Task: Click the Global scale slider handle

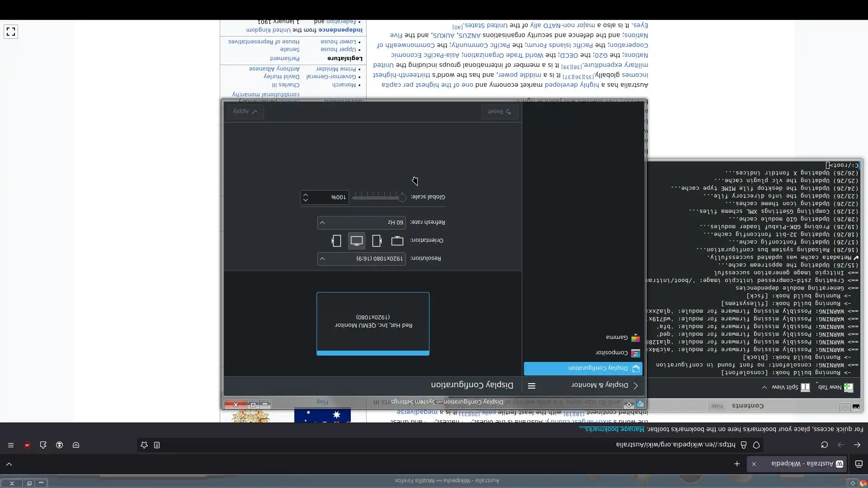Action: pyautogui.click(x=402, y=197)
